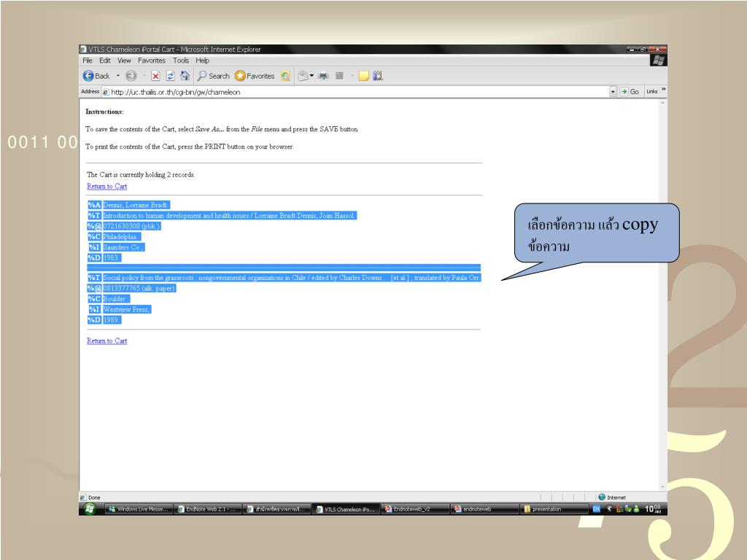Screen dimensions: 747x560
Task: Open the Search toolbar button
Action: pyautogui.click(x=214, y=76)
